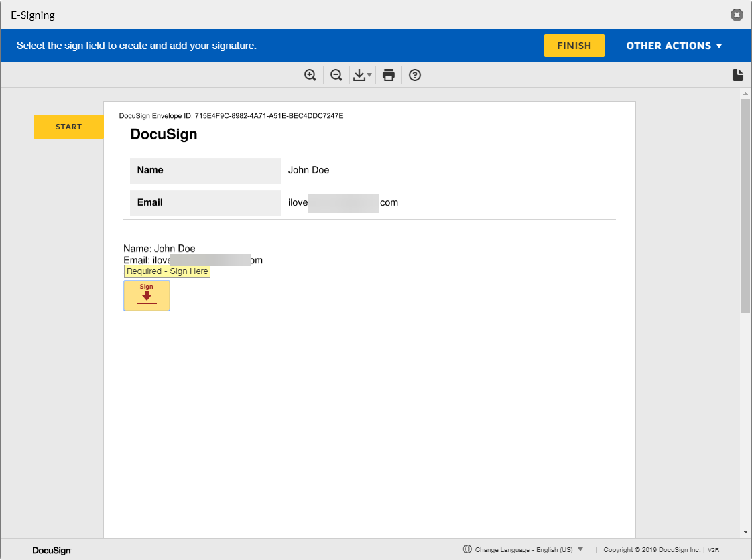Click the DocuSign logo in the footer

pyautogui.click(x=51, y=550)
